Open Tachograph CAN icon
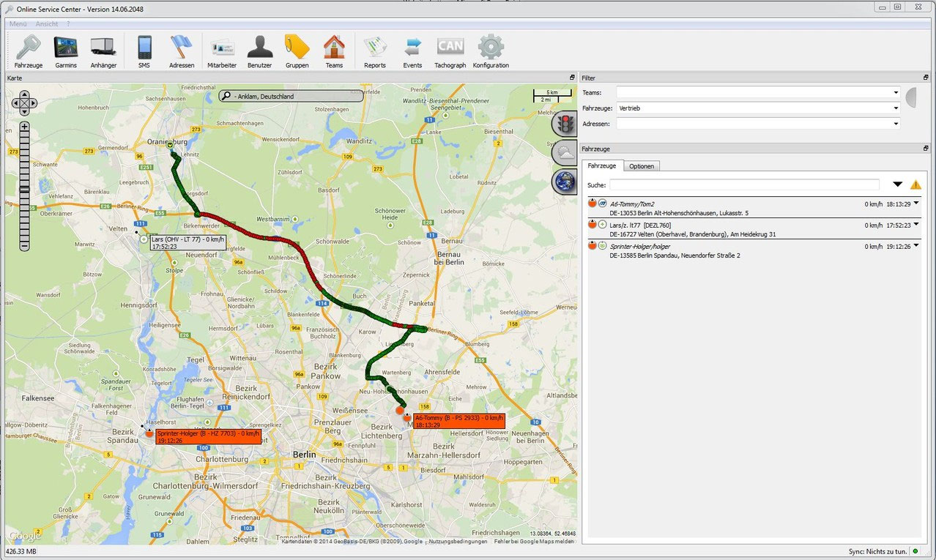The height and width of the screenshot is (560, 936). [x=450, y=49]
